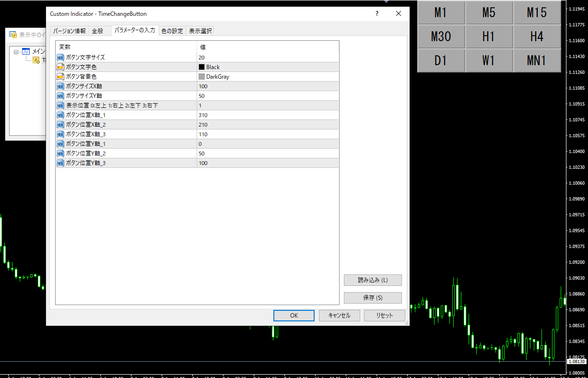The image size is (588, 378).
Task: Confirm settings with the OK button
Action: [294, 316]
